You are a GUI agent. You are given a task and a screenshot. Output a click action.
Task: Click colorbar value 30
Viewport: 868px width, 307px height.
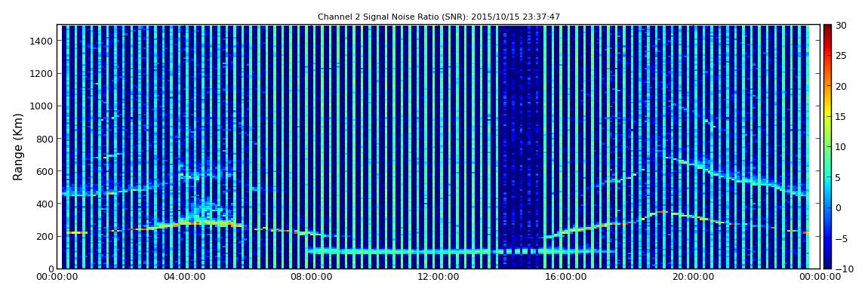(x=842, y=26)
